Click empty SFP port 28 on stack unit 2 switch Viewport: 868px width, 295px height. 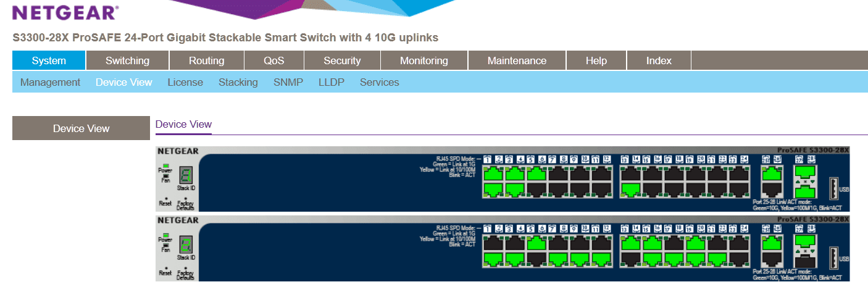804,260
